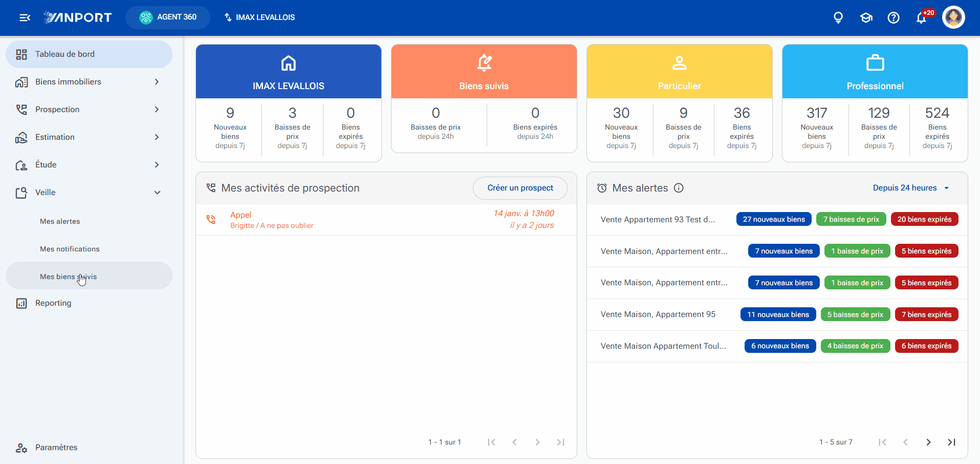Collapse the Veille sidebar section
980x464 pixels.
tap(89, 193)
